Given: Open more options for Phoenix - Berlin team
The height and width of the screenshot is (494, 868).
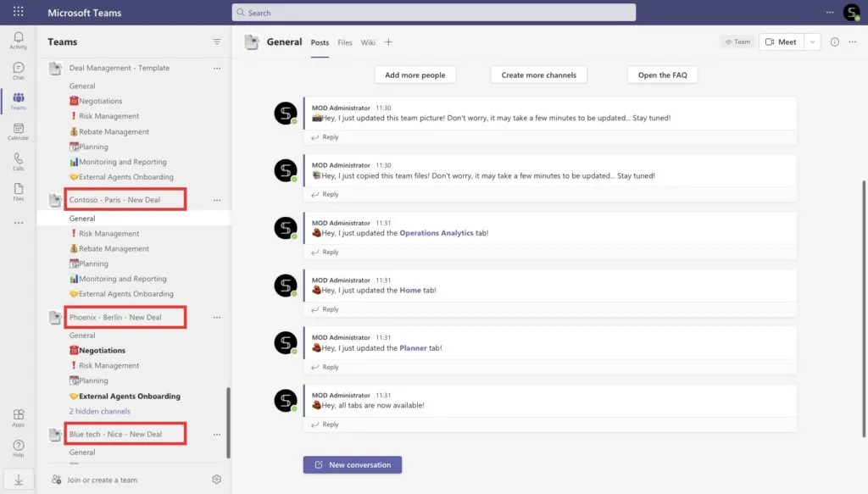Looking at the screenshot, I should click(x=217, y=318).
